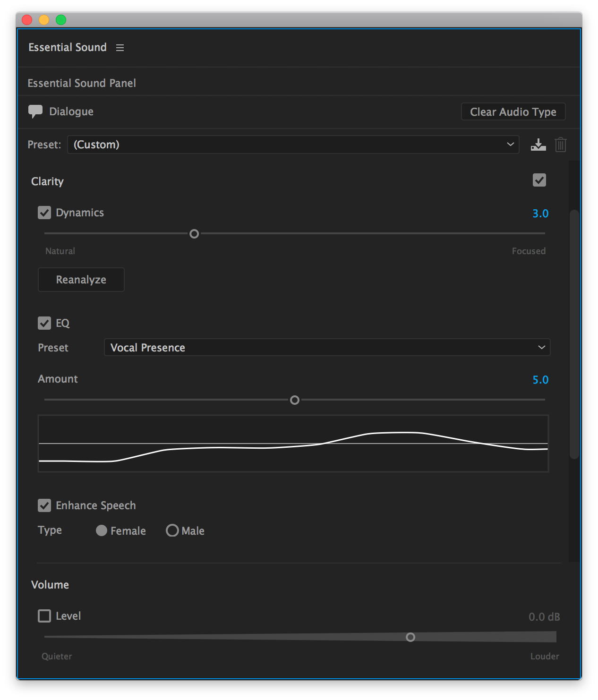The width and height of the screenshot is (598, 700).
Task: Click the Reanalyze button
Action: 81,280
